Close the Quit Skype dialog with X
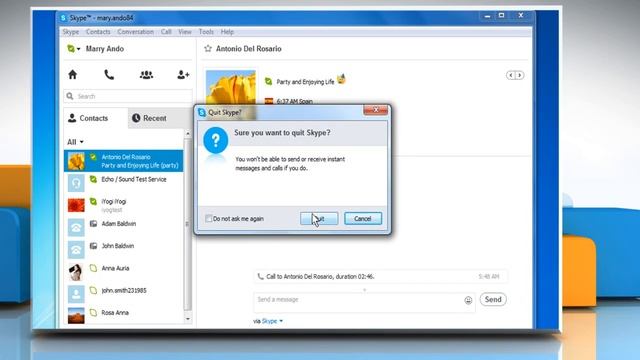 (x=376, y=110)
